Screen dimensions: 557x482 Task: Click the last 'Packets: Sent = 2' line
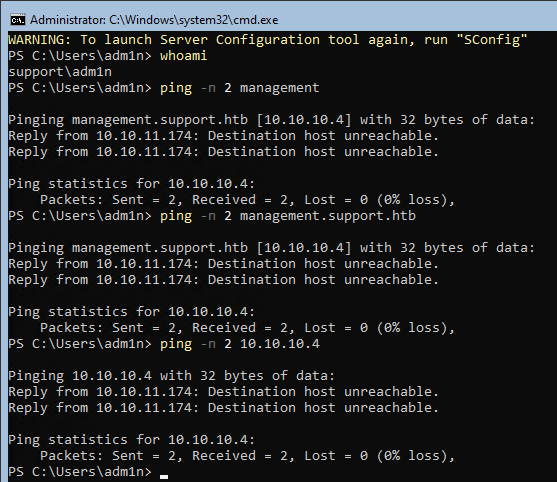click(x=247, y=455)
